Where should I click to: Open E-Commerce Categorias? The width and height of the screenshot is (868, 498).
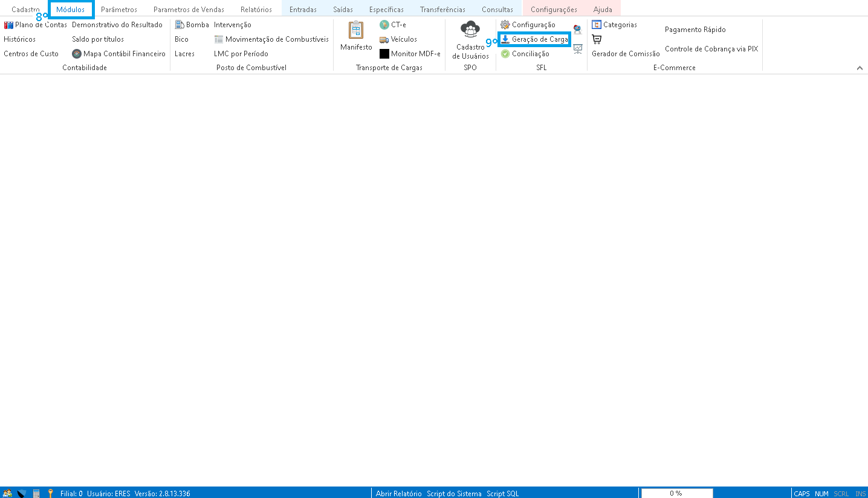[x=614, y=25]
